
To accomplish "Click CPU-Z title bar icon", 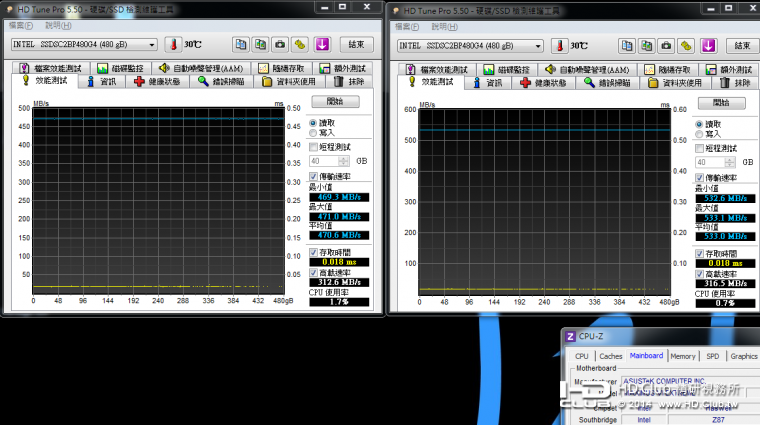I will 570,336.
